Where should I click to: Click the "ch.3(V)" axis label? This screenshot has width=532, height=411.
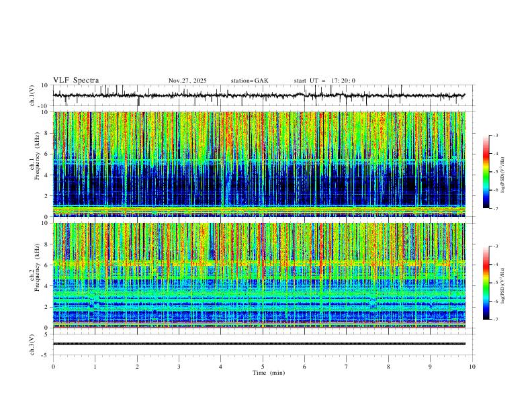[32, 345]
